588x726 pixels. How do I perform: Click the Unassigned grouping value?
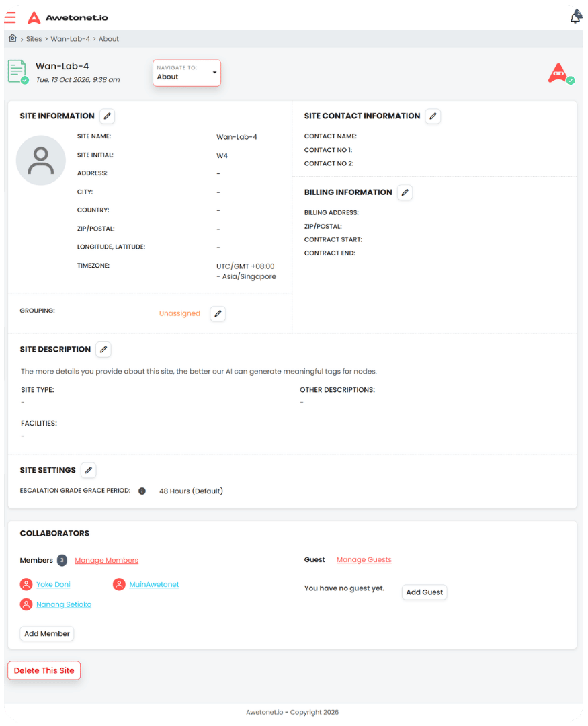[179, 313]
